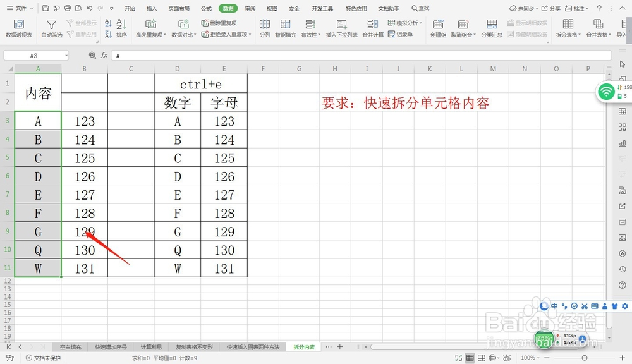Image resolution: width=632 pixels, height=364 pixels.
Task: Click inside the formula bar input
Action: (361, 55)
